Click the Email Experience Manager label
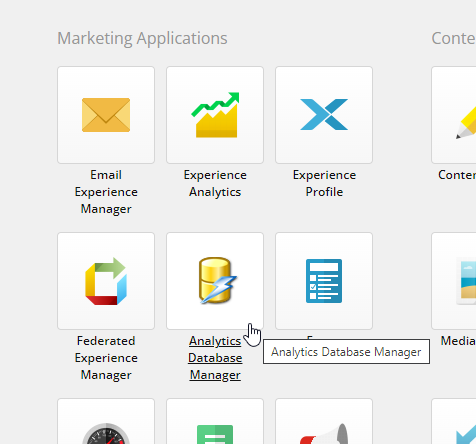The width and height of the screenshot is (476, 444). tap(106, 192)
